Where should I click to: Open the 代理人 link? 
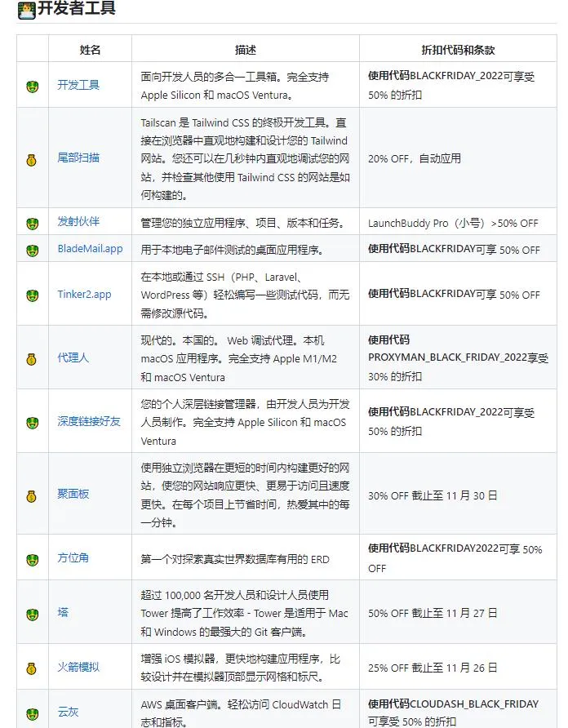[73, 357]
